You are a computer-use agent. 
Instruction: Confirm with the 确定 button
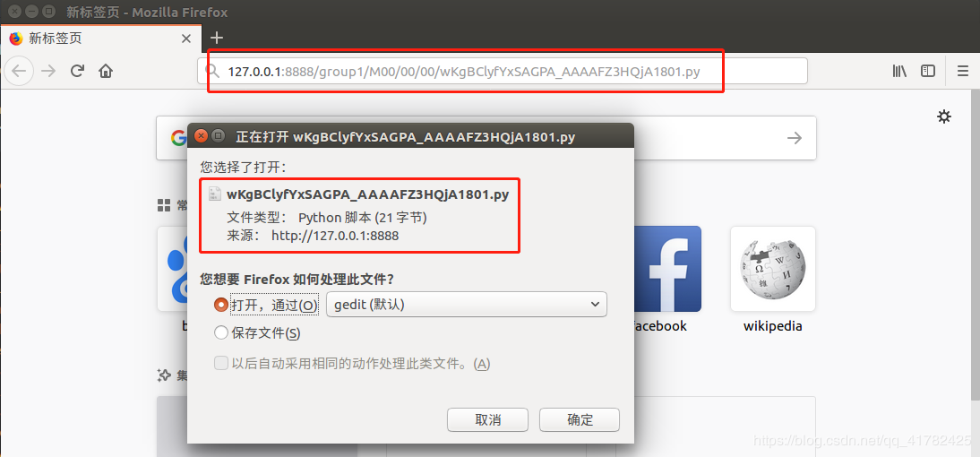click(x=580, y=419)
